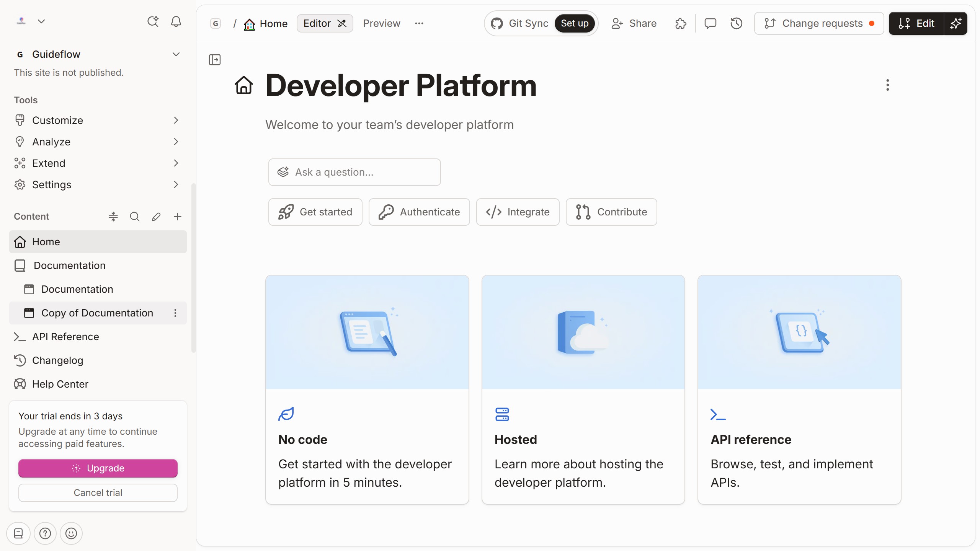The width and height of the screenshot is (980, 551).
Task: Expand the Analyze section
Action: click(x=176, y=142)
